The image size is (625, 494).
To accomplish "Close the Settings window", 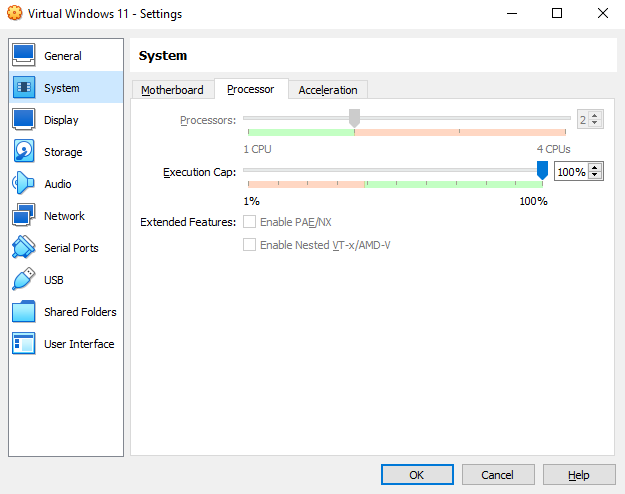I will click(603, 14).
